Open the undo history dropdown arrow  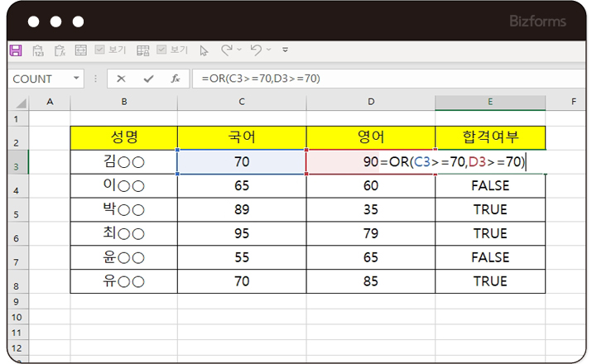[269, 50]
